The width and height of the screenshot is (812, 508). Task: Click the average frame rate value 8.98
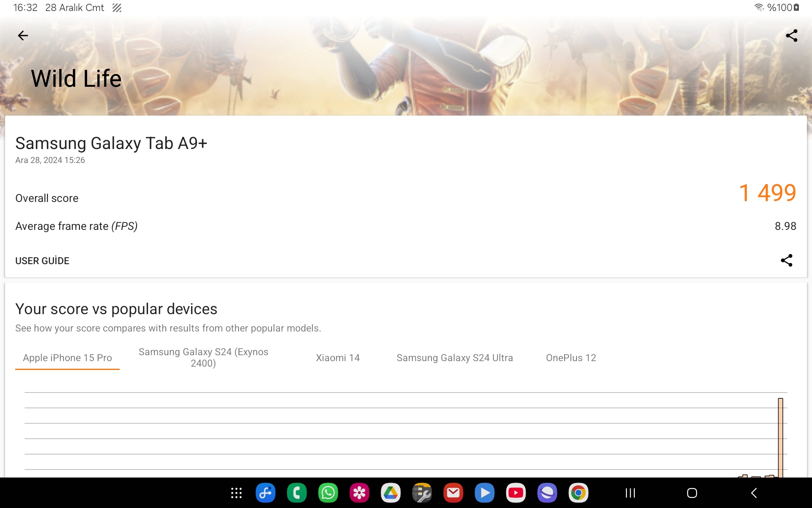coord(785,226)
